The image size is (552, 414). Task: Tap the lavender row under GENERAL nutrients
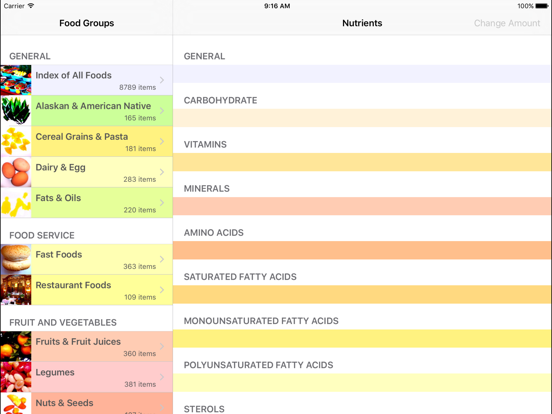[x=361, y=74]
